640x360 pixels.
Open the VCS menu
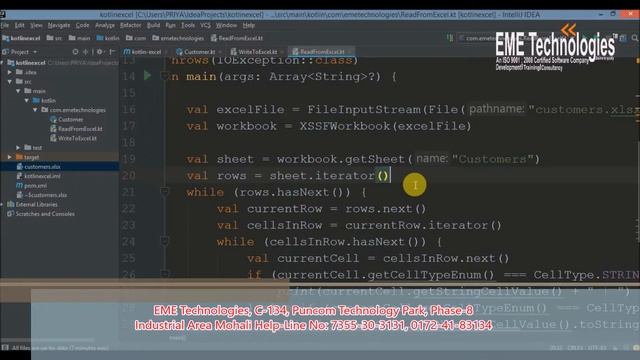coord(205,25)
